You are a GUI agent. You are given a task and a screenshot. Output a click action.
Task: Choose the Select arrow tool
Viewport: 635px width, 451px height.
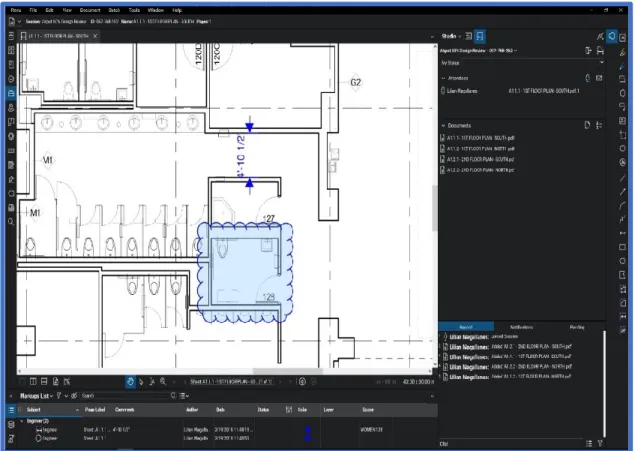pos(141,381)
